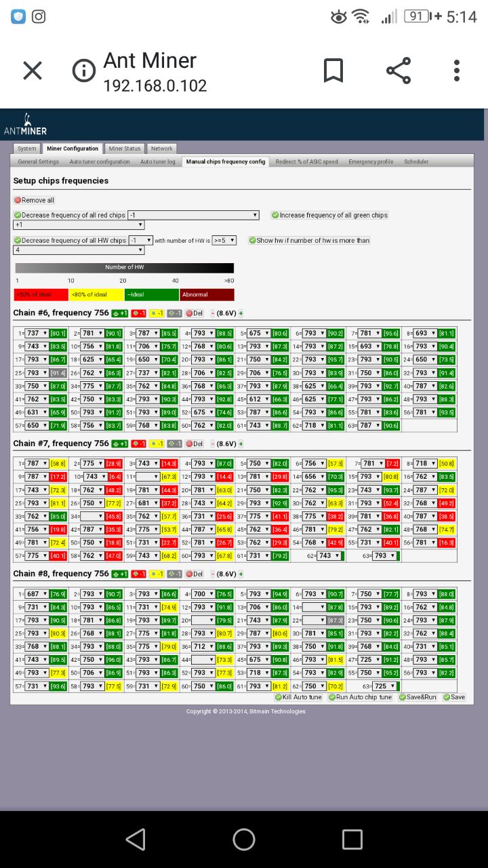Image resolution: width=488 pixels, height=868 pixels.
Task: Click red -1 button for Chain #7
Action: coord(138,443)
